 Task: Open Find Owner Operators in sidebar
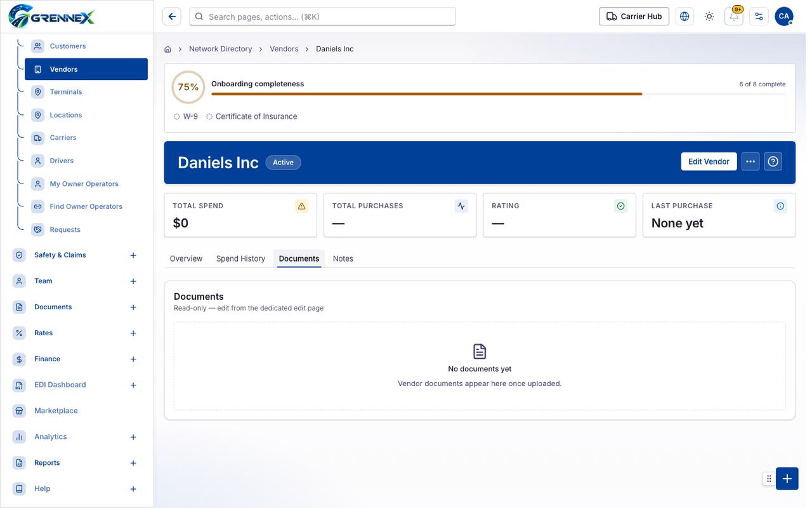coord(86,206)
